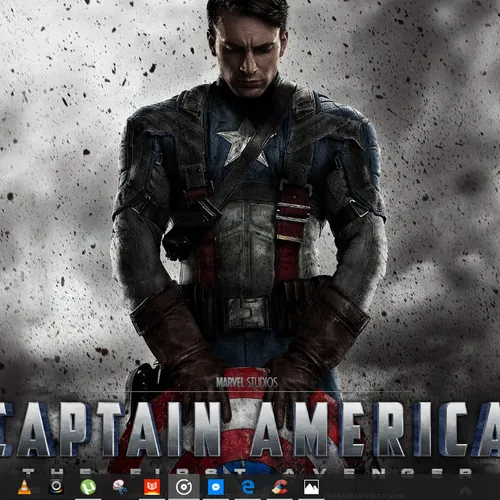Launch Microsoft Edge browser from taskbar
The width and height of the screenshot is (500, 500).
pos(248,487)
